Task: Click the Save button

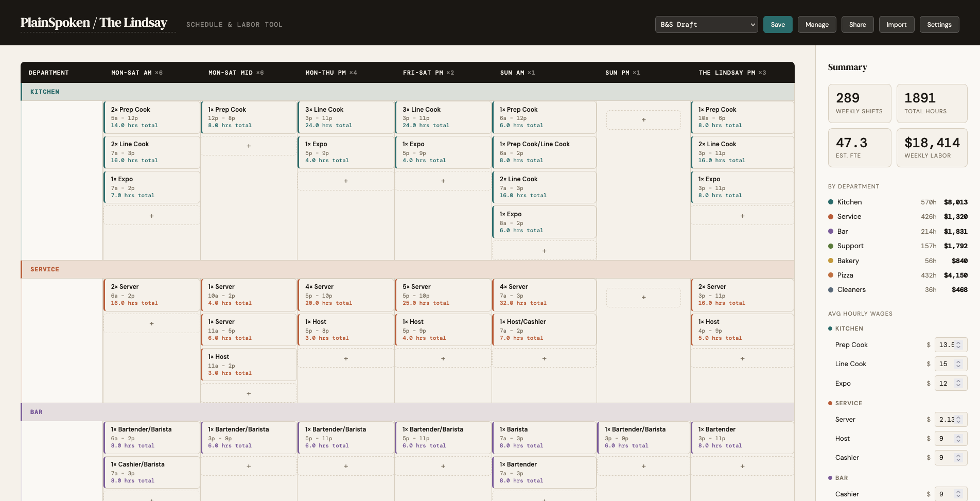Action: (778, 25)
